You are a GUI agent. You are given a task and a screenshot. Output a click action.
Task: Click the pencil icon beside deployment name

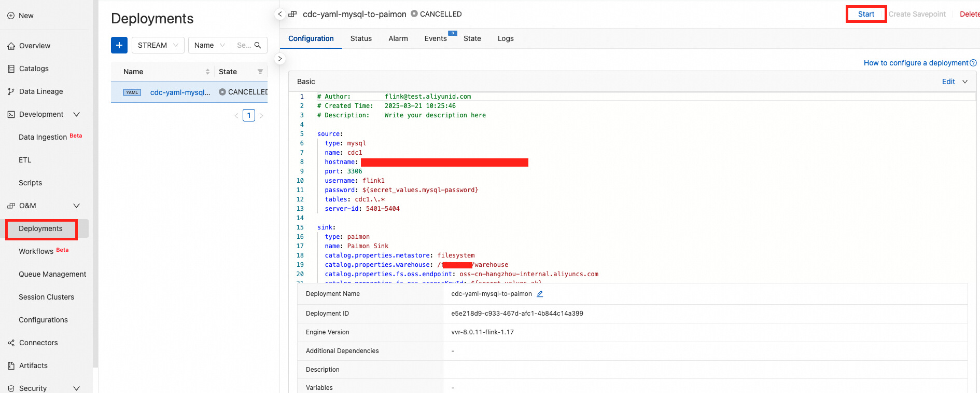click(540, 294)
